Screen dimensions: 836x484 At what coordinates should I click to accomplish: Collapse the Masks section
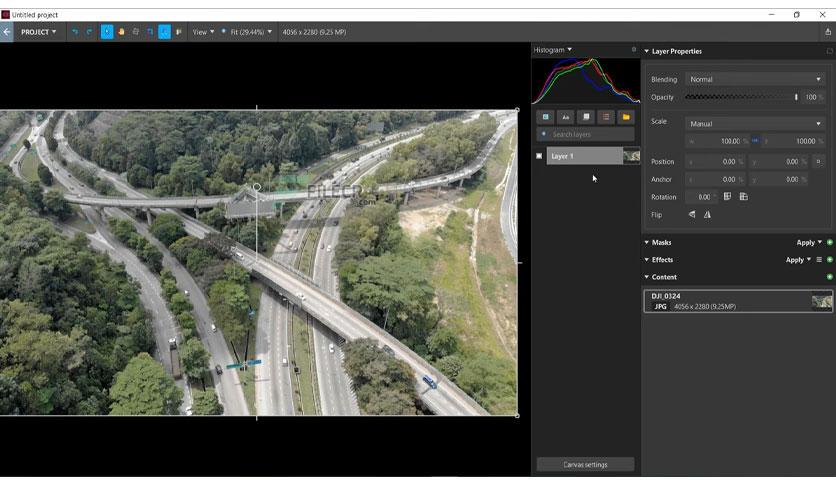[647, 243]
